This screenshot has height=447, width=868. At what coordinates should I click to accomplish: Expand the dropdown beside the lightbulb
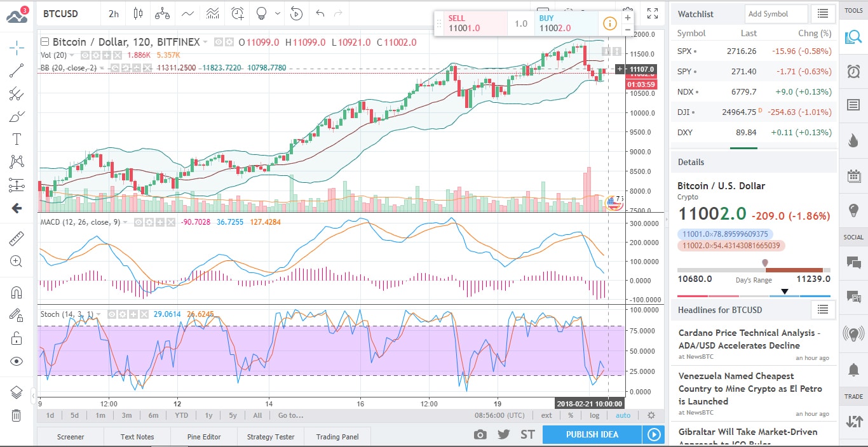(x=277, y=13)
